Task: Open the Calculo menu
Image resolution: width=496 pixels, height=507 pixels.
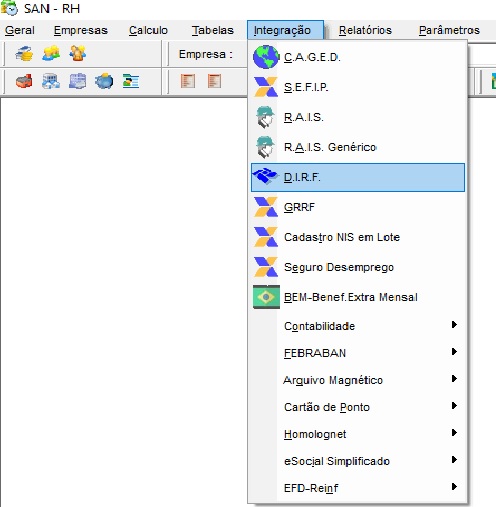Action: tap(148, 30)
